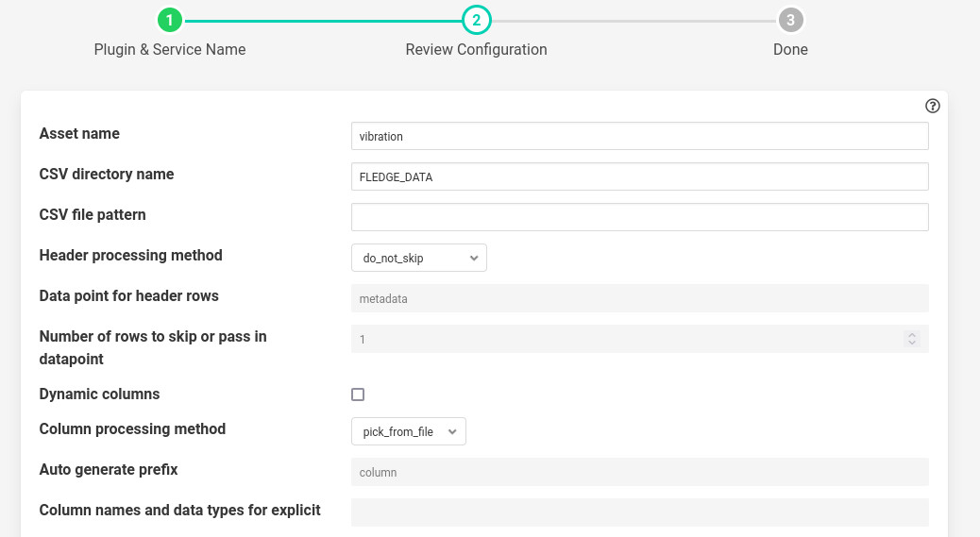Go to Plugin & Service Name step label
980x537 pixels.
[x=170, y=50]
